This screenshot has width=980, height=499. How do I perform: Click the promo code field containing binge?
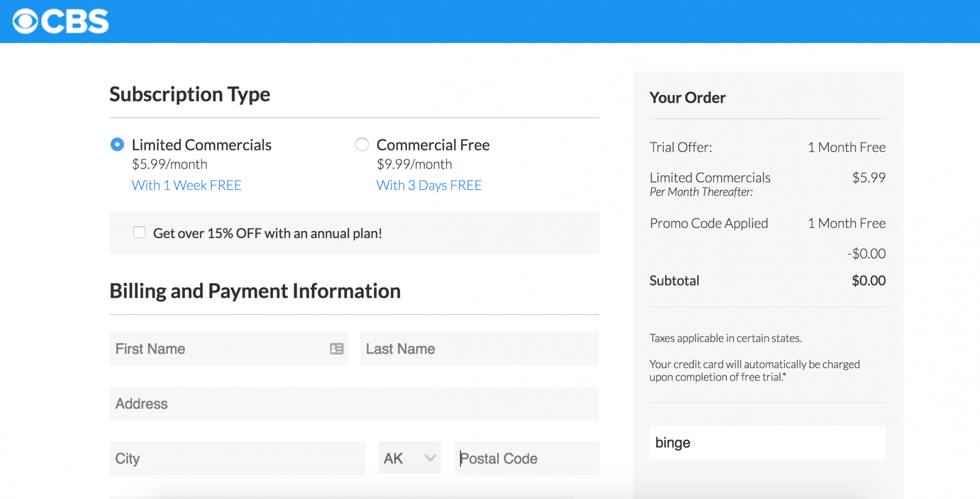click(x=767, y=442)
